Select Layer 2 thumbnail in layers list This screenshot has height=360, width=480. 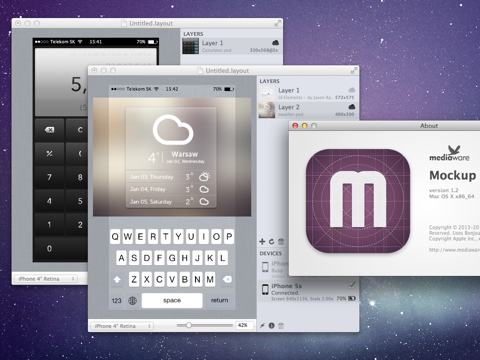[267, 110]
